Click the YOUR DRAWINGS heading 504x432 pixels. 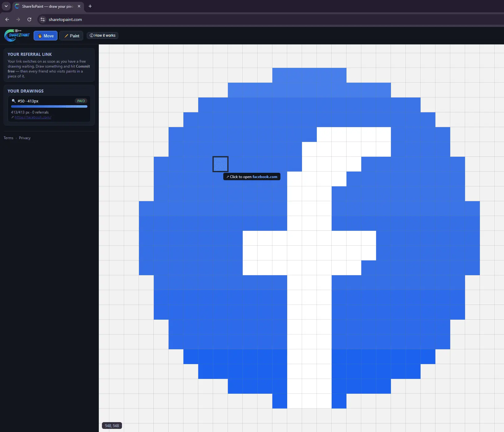point(26,91)
